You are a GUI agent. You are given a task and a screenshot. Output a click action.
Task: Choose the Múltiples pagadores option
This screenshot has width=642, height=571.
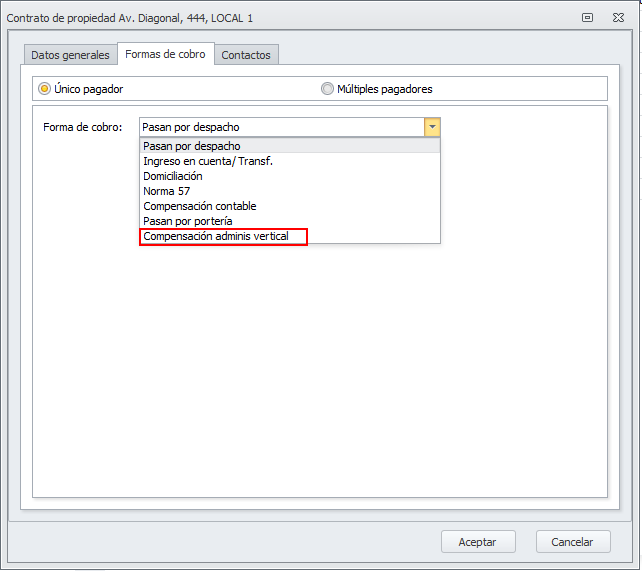(327, 89)
